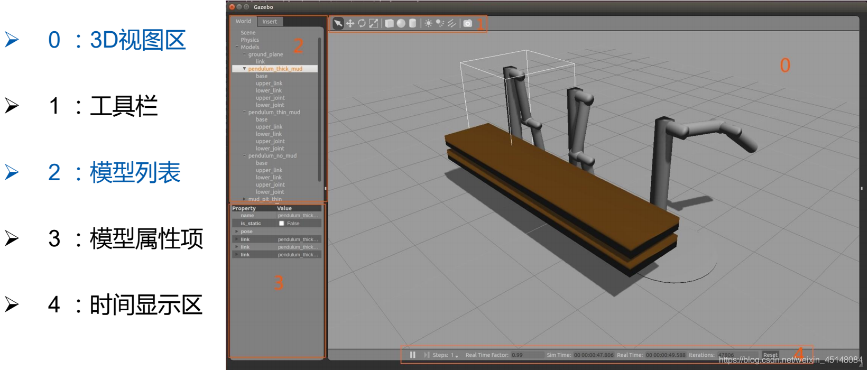Select link under ground_plane

(x=261, y=62)
